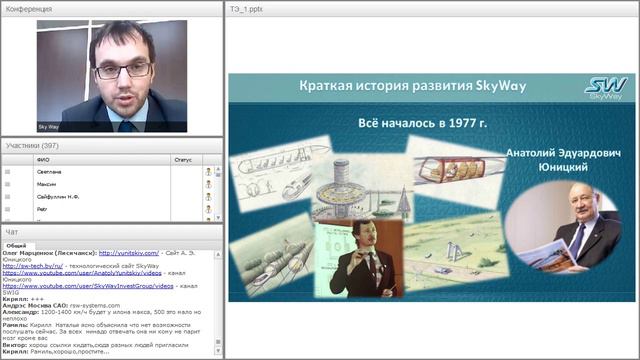Viewport: 640px width, 360px height.
Task: Select participant Petr in the list
Action: tap(42, 209)
